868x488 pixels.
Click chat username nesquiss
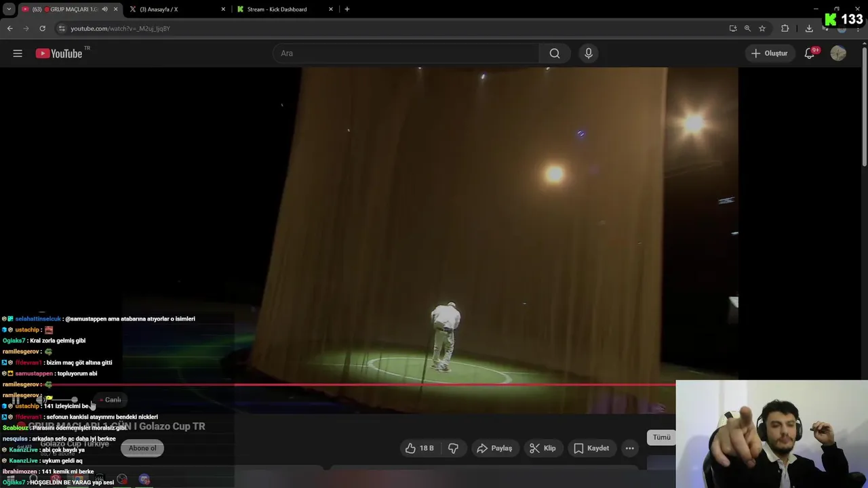[15, 439]
